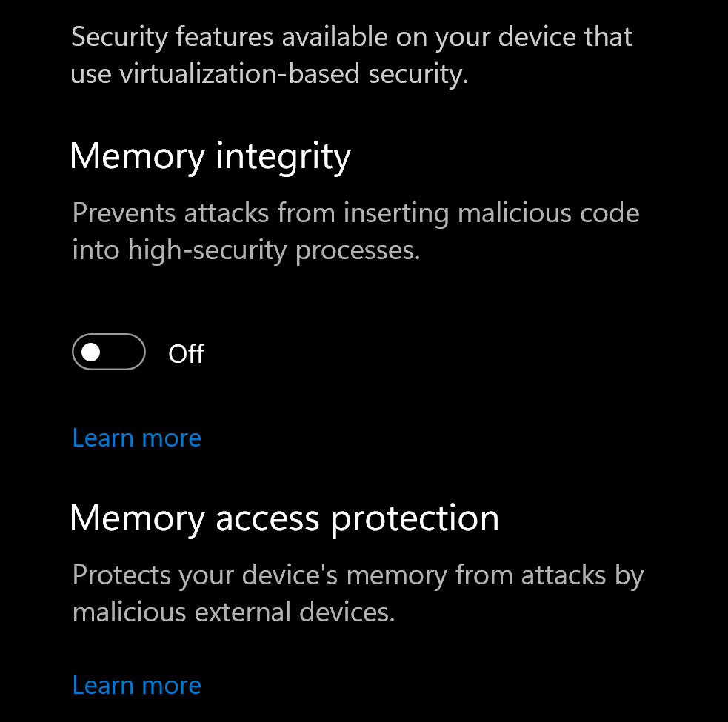Select the Off label next to the toggle
This screenshot has width=728, height=722.
coord(186,353)
